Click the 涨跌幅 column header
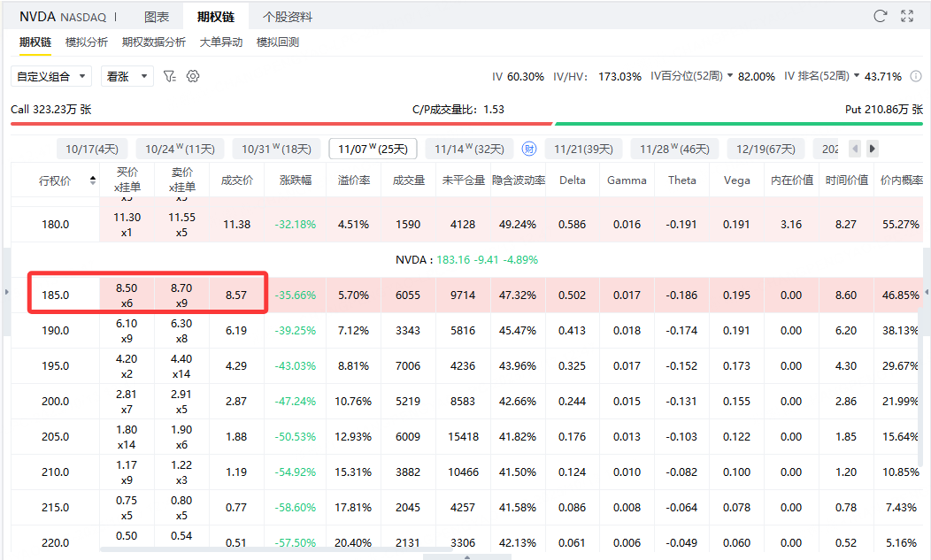Image resolution: width=931 pixels, height=560 pixels. (295, 180)
